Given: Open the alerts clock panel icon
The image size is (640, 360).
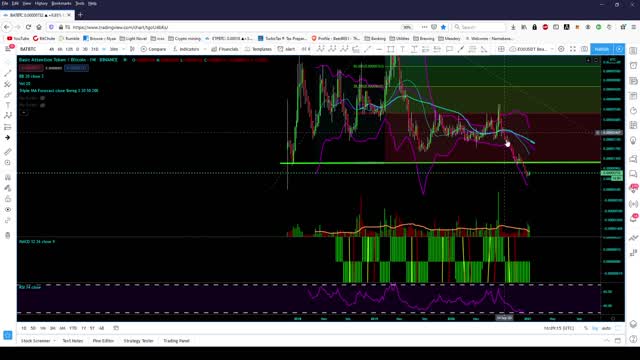Looking at the screenshot, I should 633,66.
